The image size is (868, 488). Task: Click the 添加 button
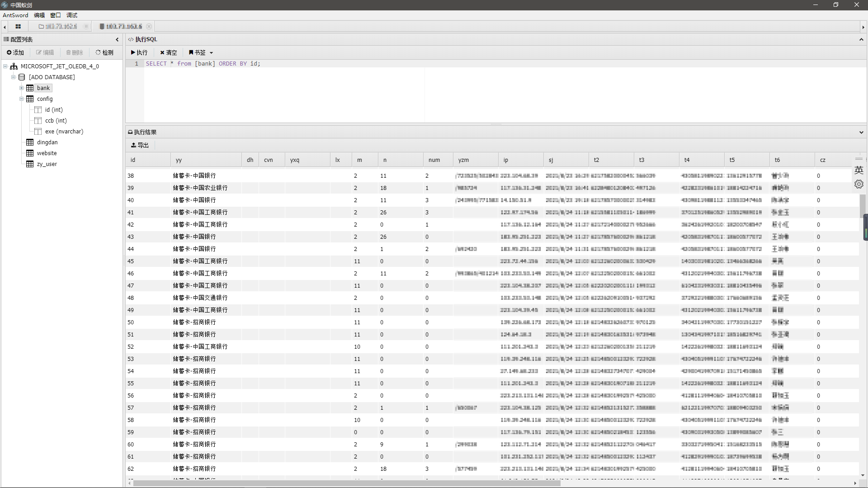click(15, 52)
